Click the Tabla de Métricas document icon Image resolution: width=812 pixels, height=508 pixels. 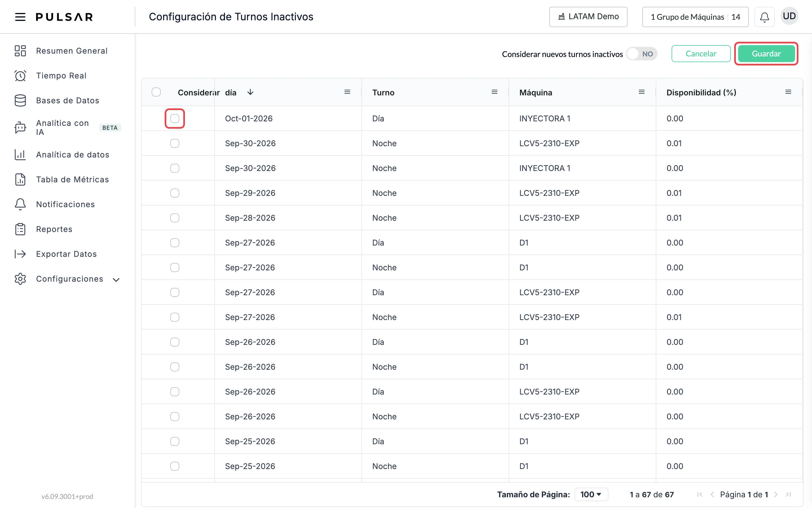coord(20,179)
